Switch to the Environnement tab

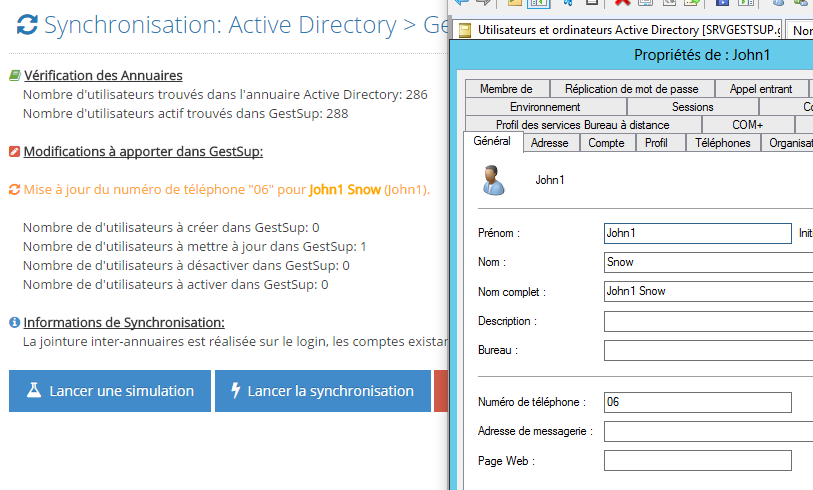tap(545, 107)
